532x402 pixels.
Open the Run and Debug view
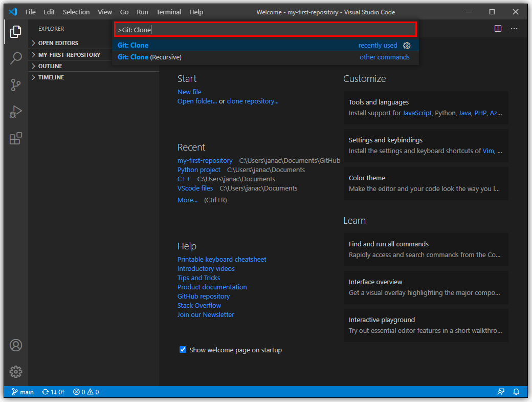[x=16, y=111]
